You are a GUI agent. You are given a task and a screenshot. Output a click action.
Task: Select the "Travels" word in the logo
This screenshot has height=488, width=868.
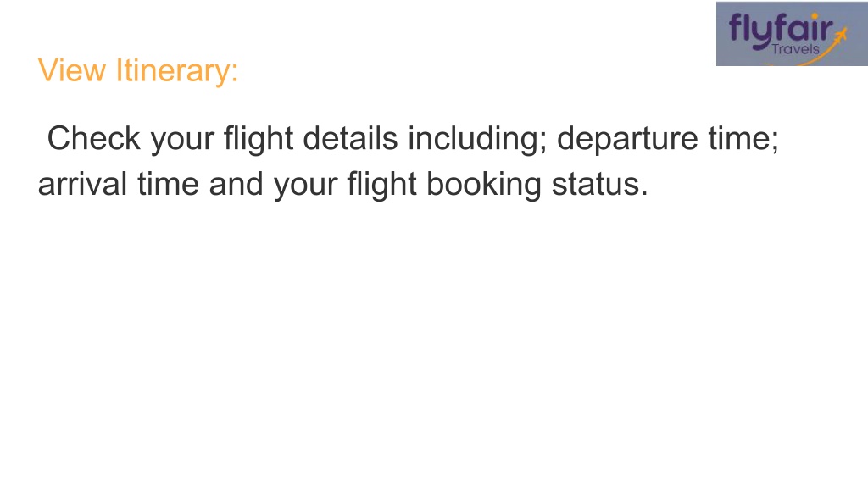795,49
